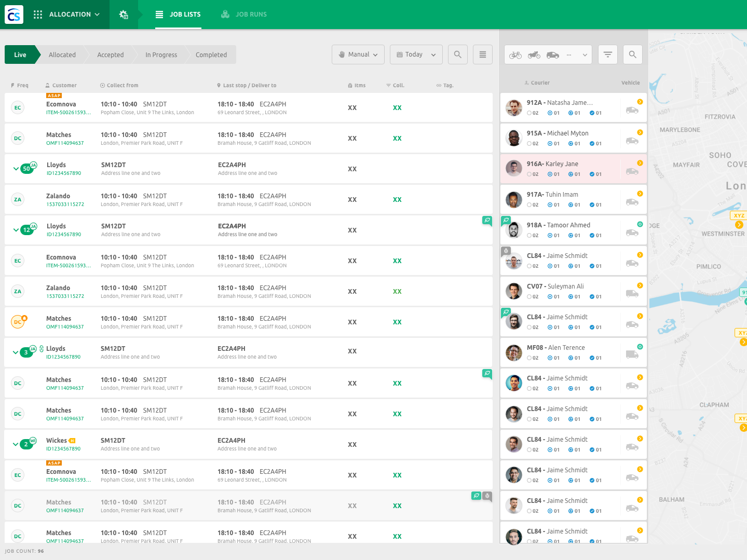
Task: Open the app grid icon beside the logo
Action: point(37,14)
